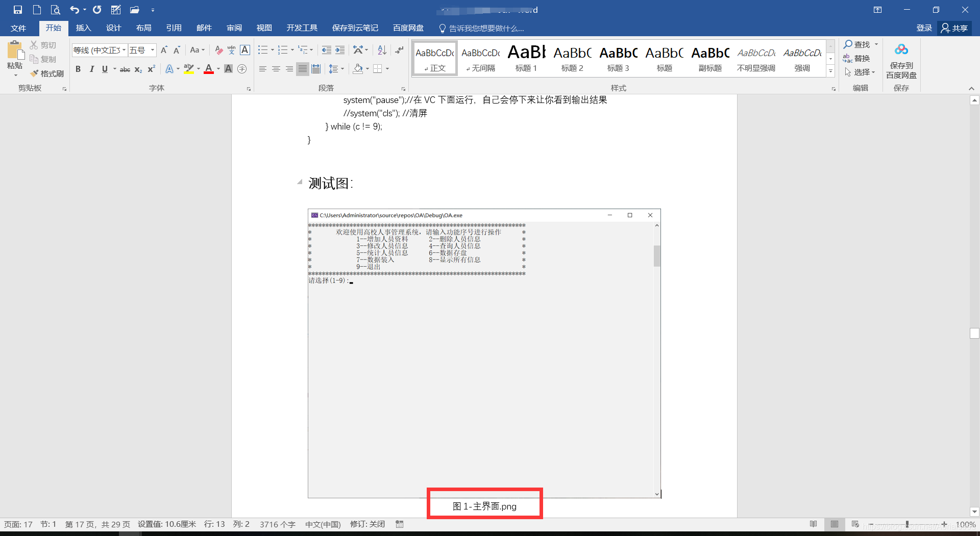980x536 pixels.
Task: Toggle subscript formatting
Action: pyautogui.click(x=138, y=69)
